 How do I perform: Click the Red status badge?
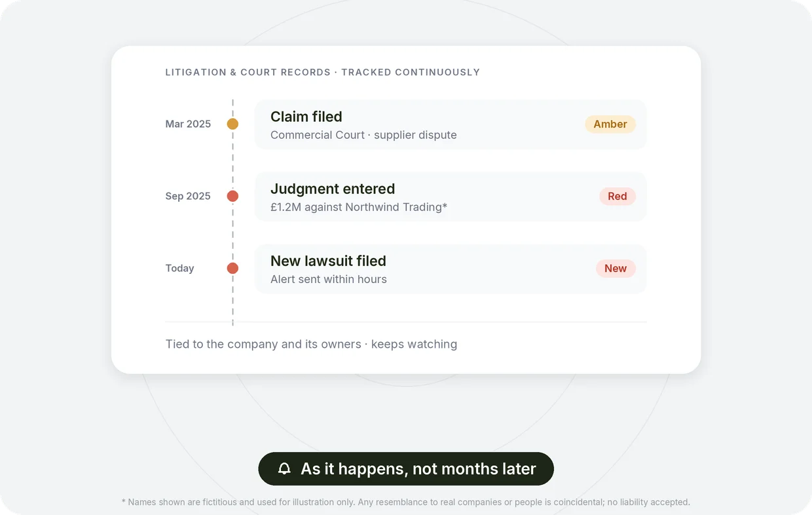tap(618, 196)
